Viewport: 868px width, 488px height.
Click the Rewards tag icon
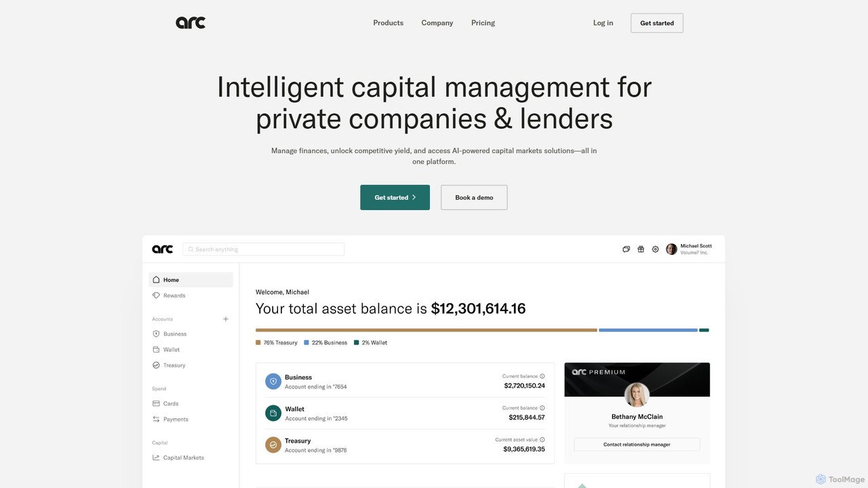(156, 296)
